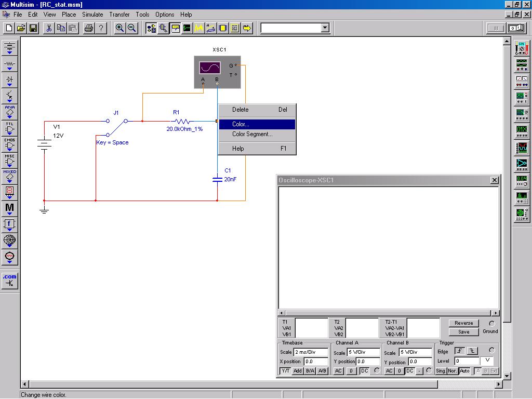Click the yellow arrow Transfer icon
Viewport: 532px width, 399px height.
tap(247, 28)
